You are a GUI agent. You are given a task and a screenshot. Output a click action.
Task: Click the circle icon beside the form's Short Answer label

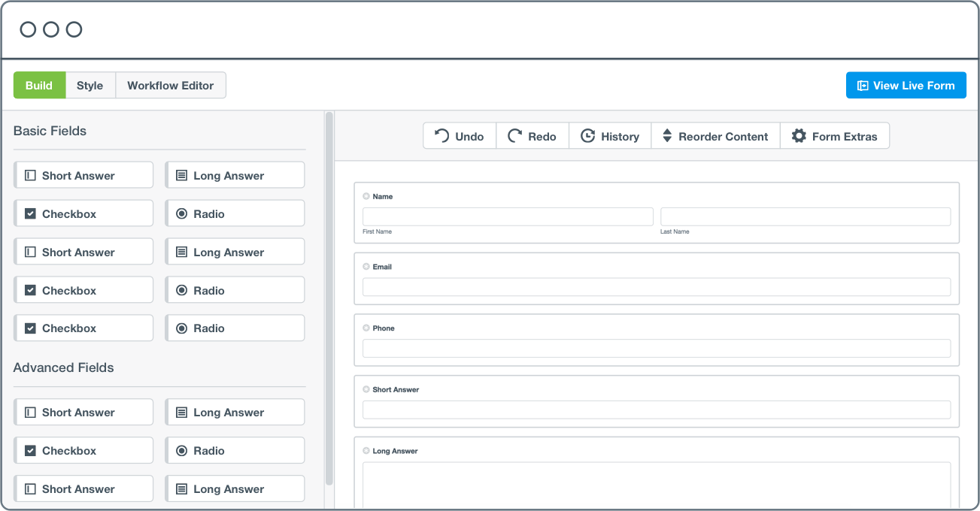[366, 389]
